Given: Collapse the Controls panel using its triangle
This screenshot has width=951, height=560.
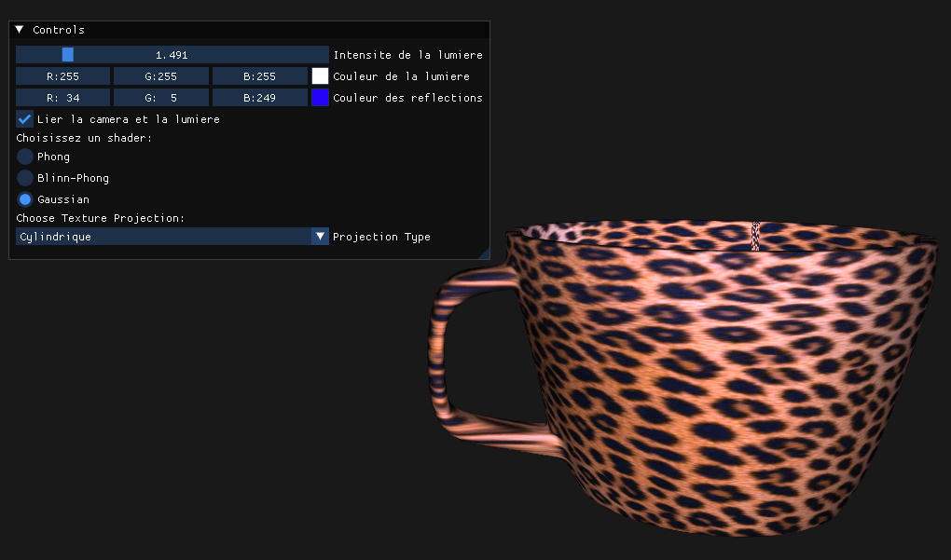Looking at the screenshot, I should [20, 30].
